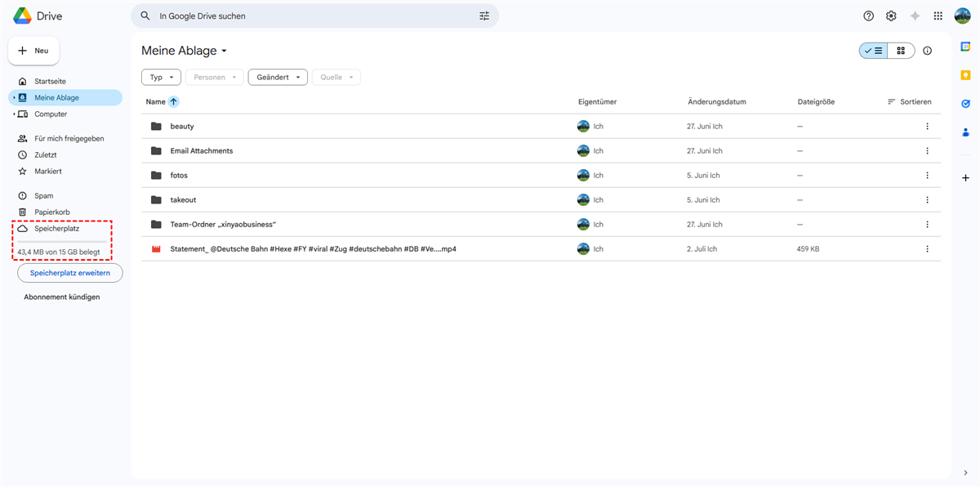Viewport: 980px width, 487px height.
Task: Open the Meine Ablage title dropdown
Action: point(185,51)
